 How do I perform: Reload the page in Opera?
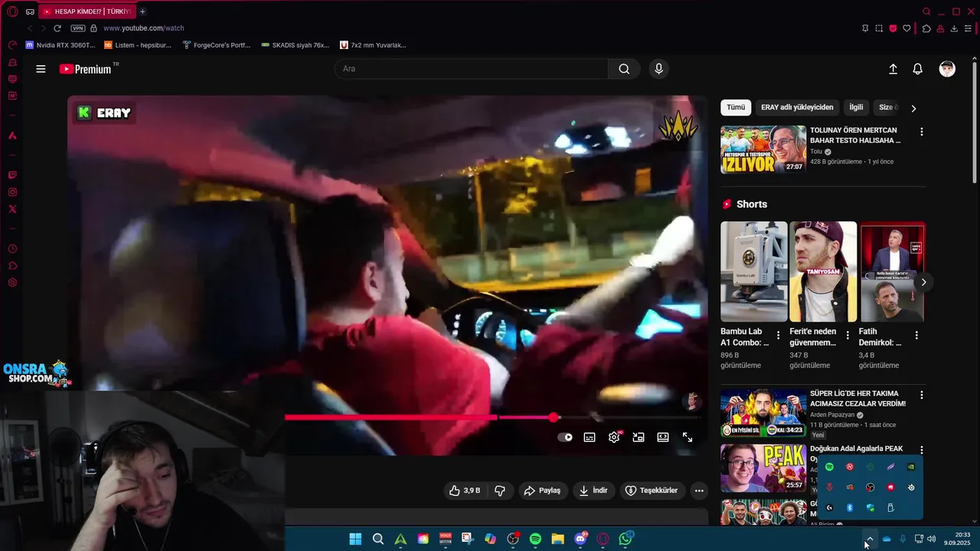57,28
